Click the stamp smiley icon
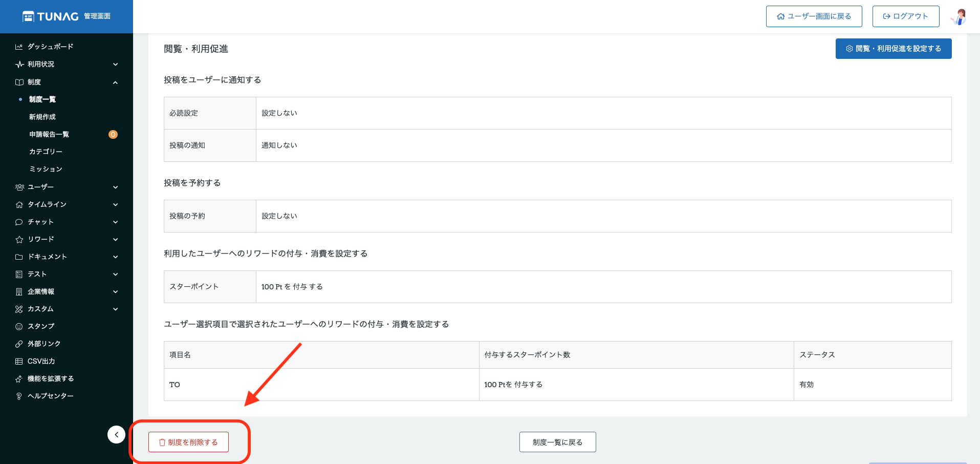 [19, 326]
